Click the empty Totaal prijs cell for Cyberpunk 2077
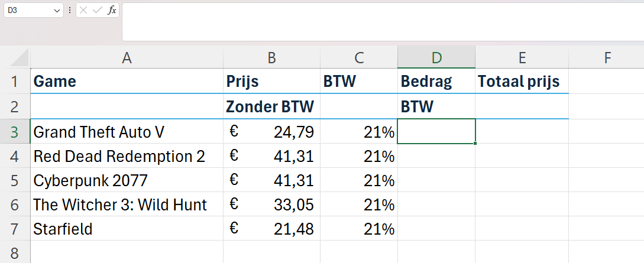 (x=522, y=180)
